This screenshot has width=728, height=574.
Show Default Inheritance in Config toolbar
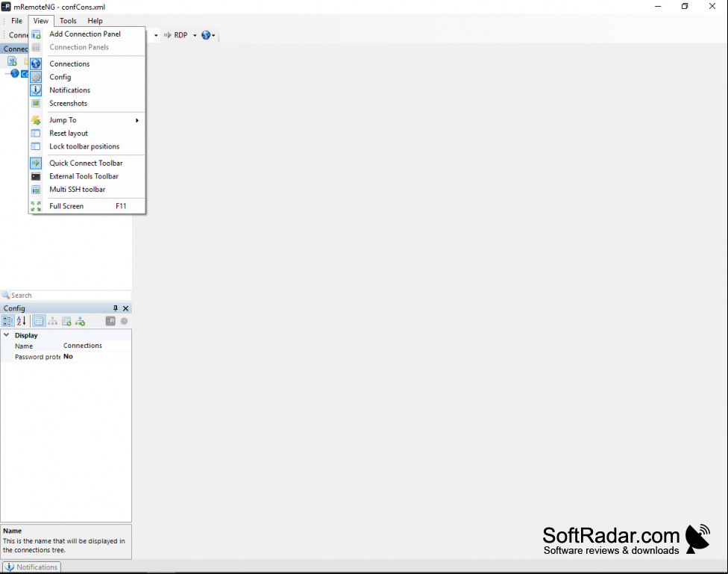click(80, 321)
